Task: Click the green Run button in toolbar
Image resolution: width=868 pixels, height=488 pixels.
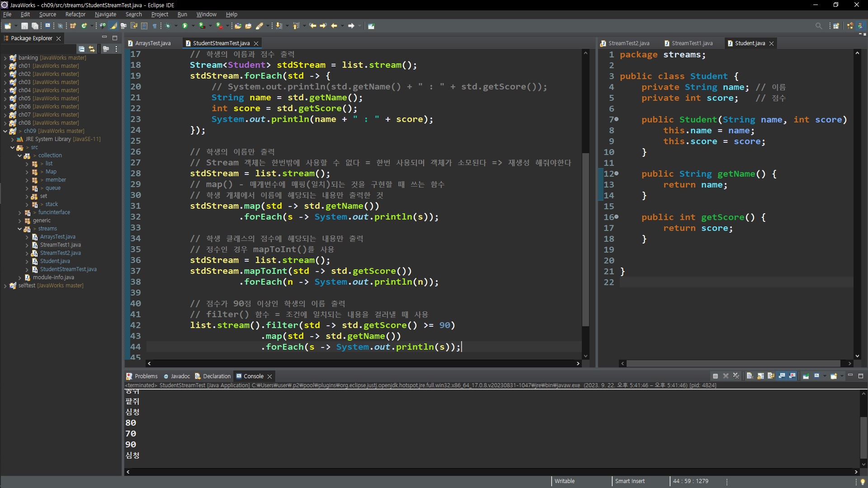Action: pos(185,26)
